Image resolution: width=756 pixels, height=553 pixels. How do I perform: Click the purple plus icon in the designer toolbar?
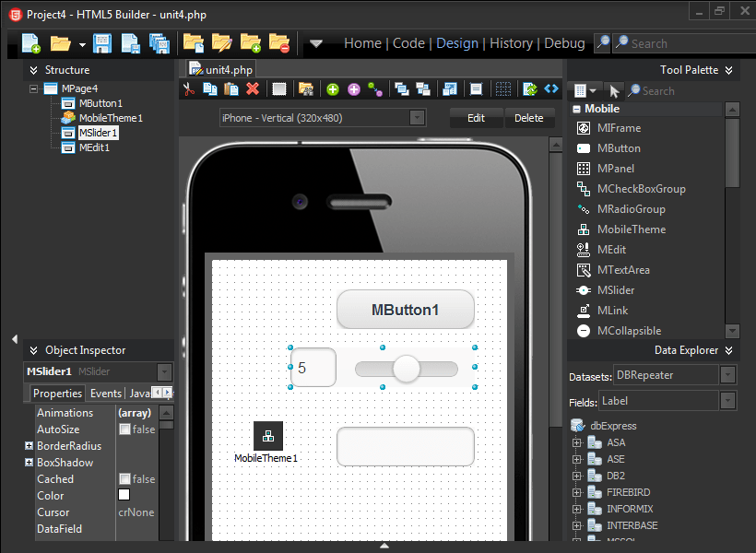tap(354, 89)
